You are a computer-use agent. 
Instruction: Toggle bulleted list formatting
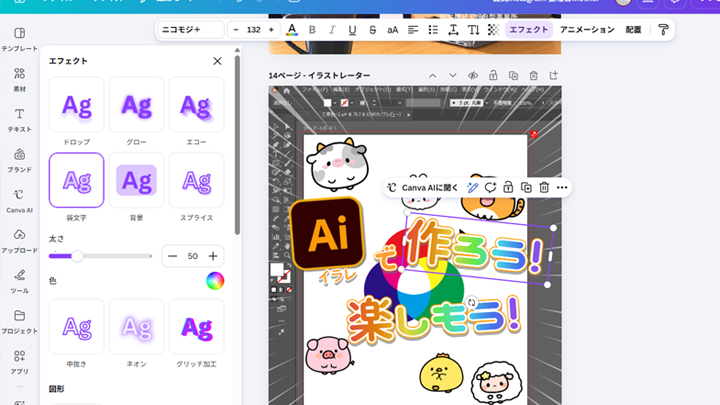[x=433, y=30]
